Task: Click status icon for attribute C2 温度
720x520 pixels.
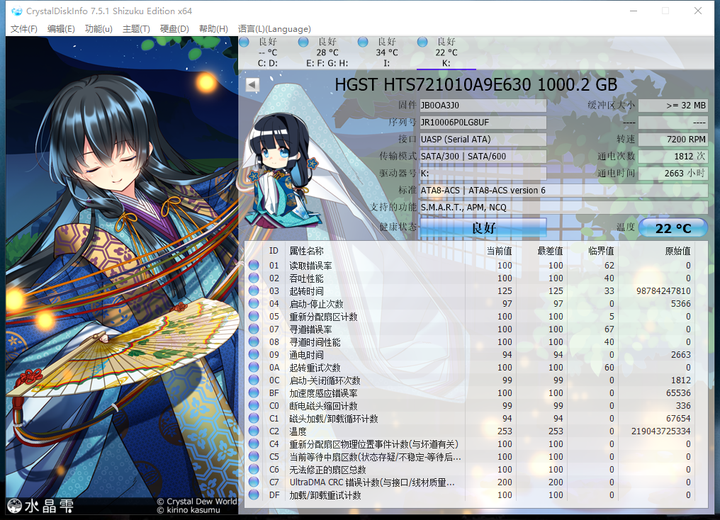Action: pyautogui.click(x=254, y=431)
